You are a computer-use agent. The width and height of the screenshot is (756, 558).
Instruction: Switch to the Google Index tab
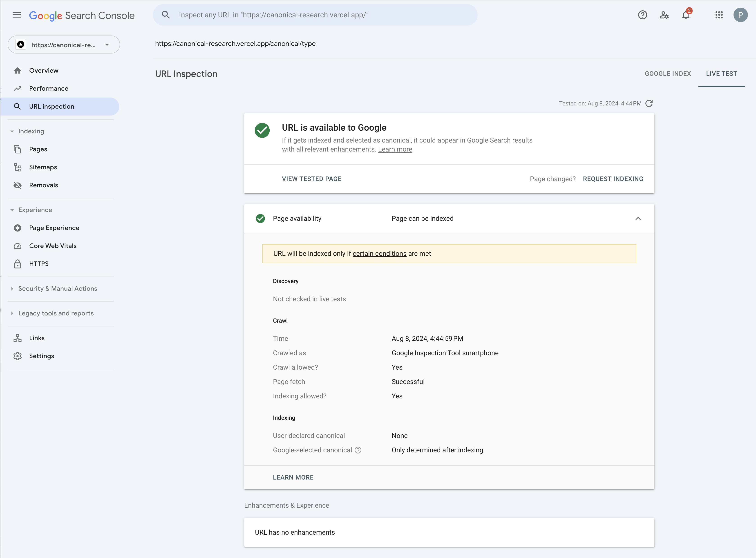pos(667,74)
